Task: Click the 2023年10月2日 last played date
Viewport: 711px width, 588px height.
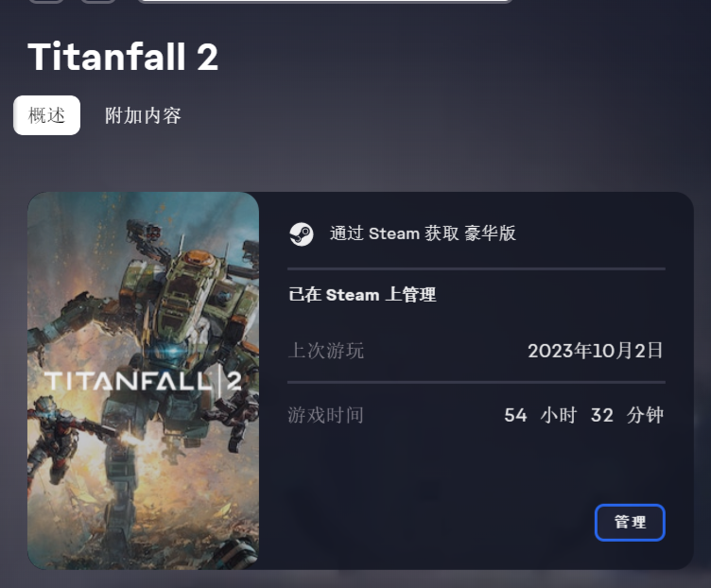Action: pos(596,352)
